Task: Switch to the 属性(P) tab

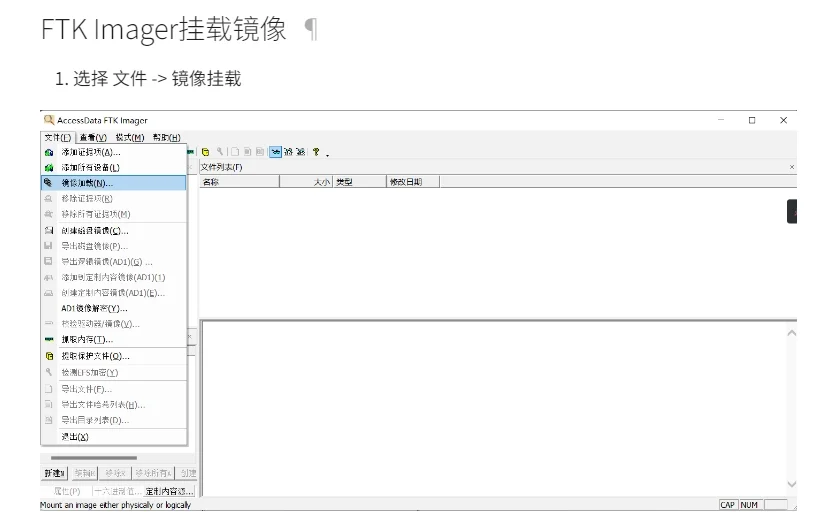Action: click(67, 491)
